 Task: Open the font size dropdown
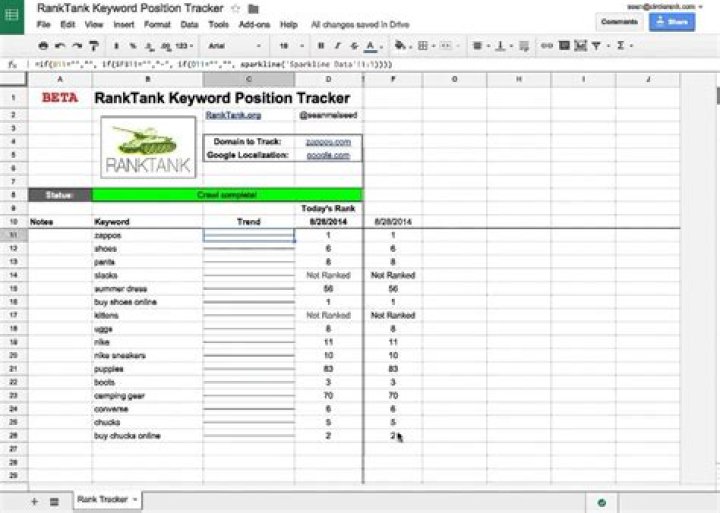tap(291, 46)
